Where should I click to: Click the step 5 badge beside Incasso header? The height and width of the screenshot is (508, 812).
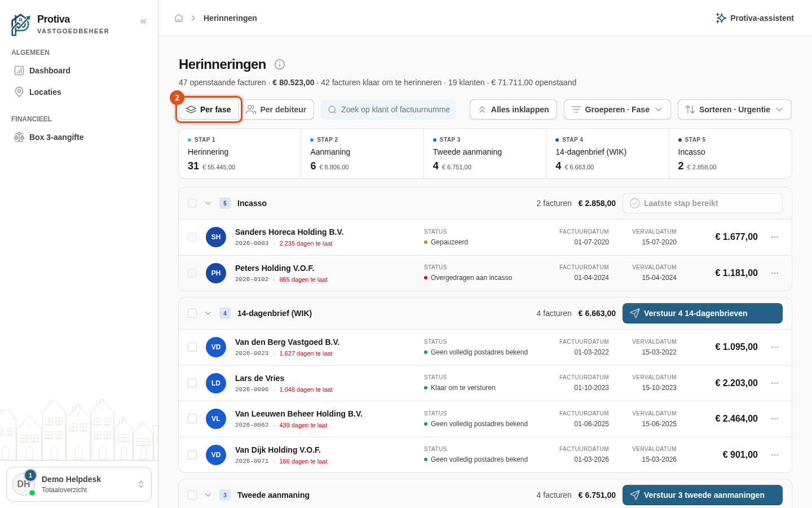pyautogui.click(x=225, y=203)
